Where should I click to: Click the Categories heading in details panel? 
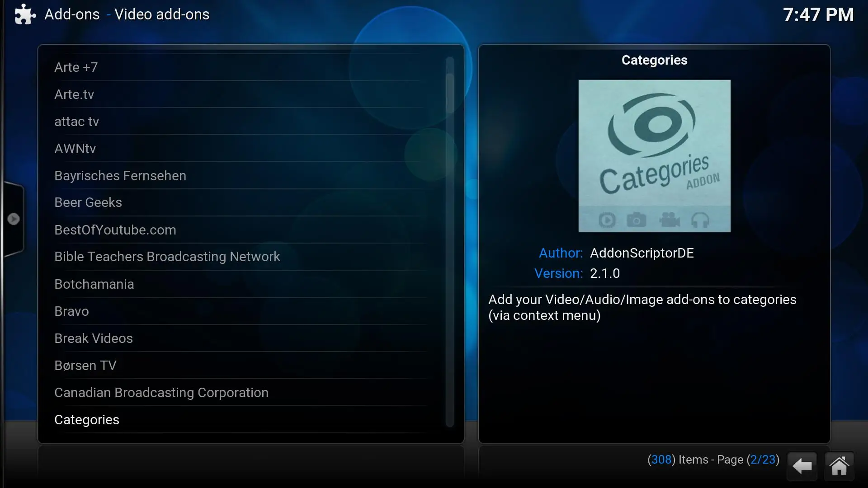click(x=654, y=60)
